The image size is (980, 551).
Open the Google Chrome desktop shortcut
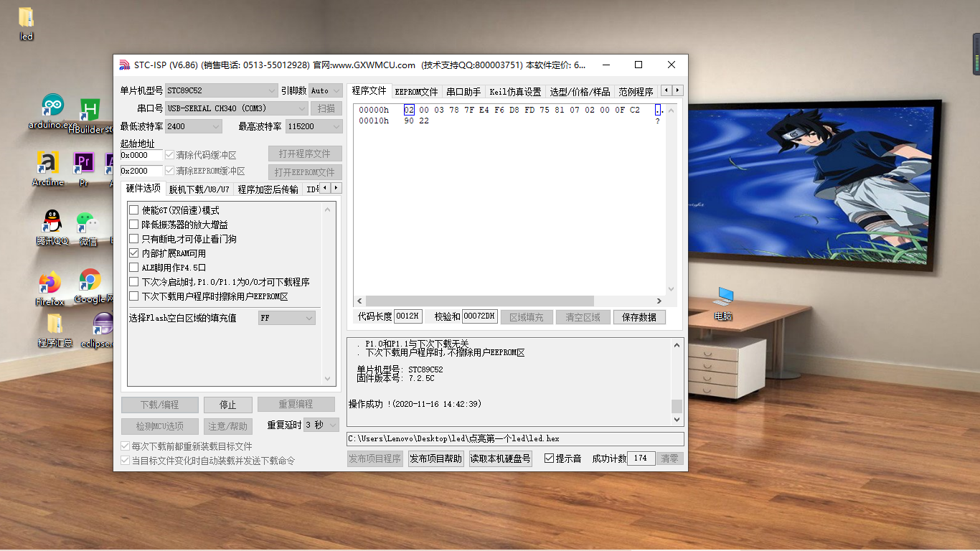(x=92, y=286)
